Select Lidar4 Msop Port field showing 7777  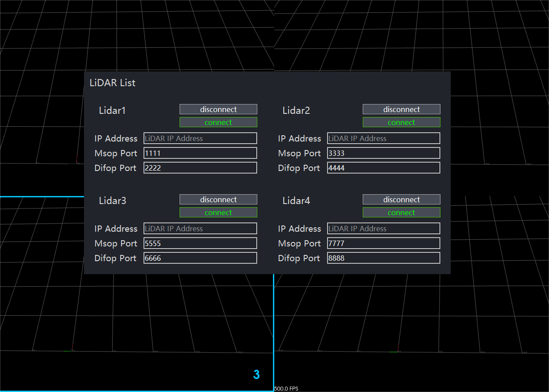383,243
